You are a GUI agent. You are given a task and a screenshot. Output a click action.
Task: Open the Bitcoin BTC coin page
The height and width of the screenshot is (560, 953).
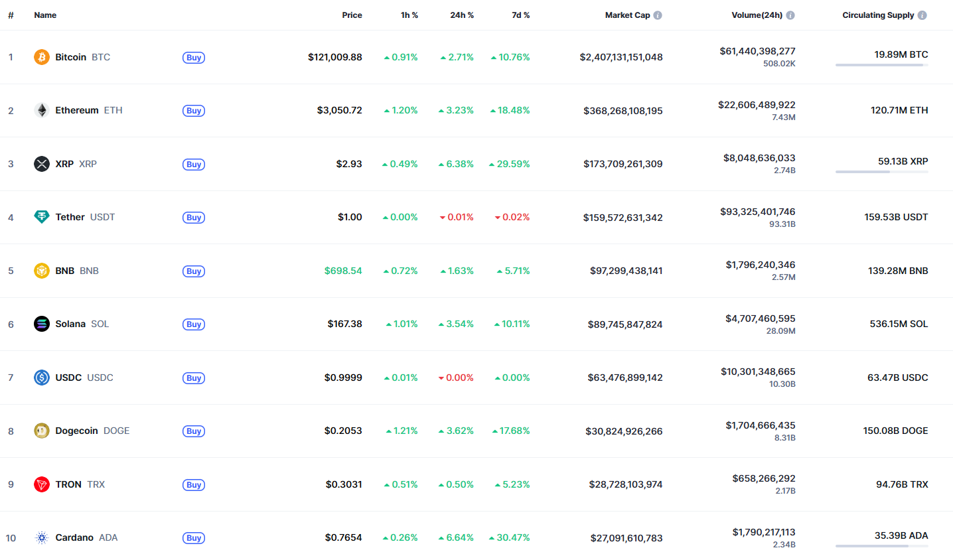coord(83,57)
